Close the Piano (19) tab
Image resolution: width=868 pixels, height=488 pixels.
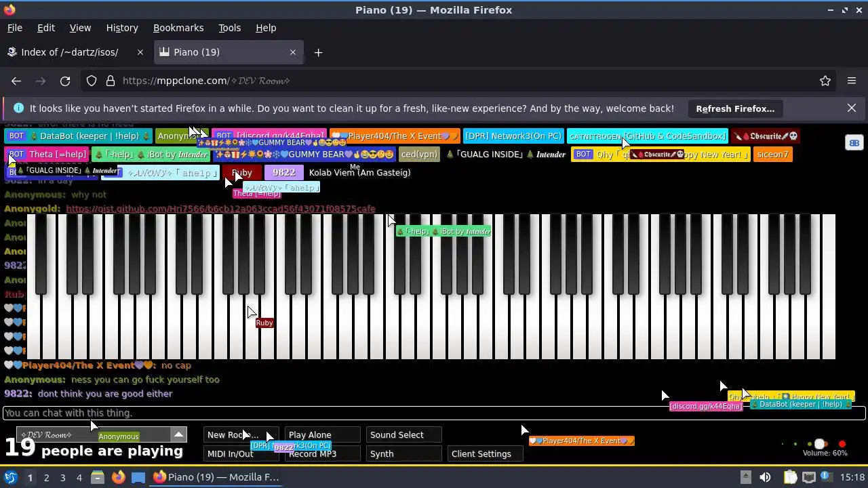tap(293, 52)
